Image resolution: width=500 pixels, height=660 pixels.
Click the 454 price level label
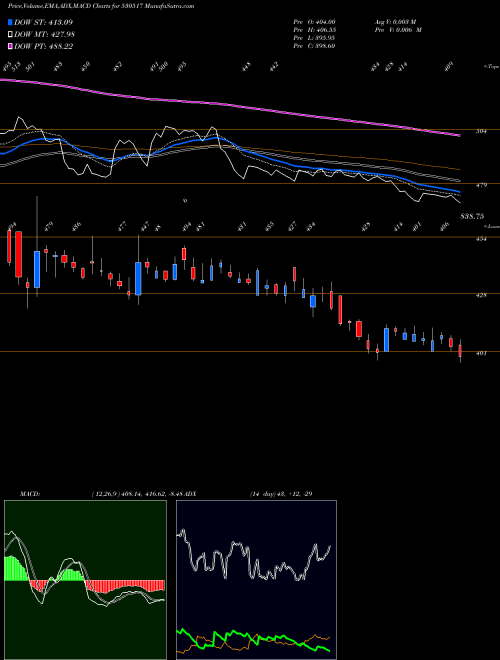(x=481, y=239)
